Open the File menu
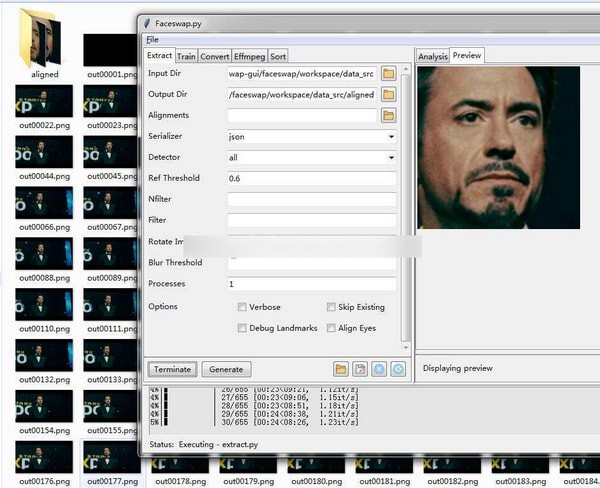The image size is (600, 488). pos(152,39)
